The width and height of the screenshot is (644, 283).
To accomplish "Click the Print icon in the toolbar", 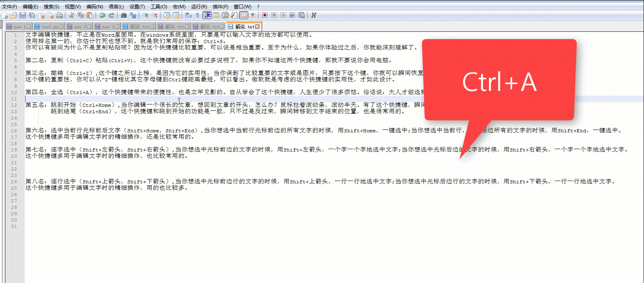I will click(59, 15).
